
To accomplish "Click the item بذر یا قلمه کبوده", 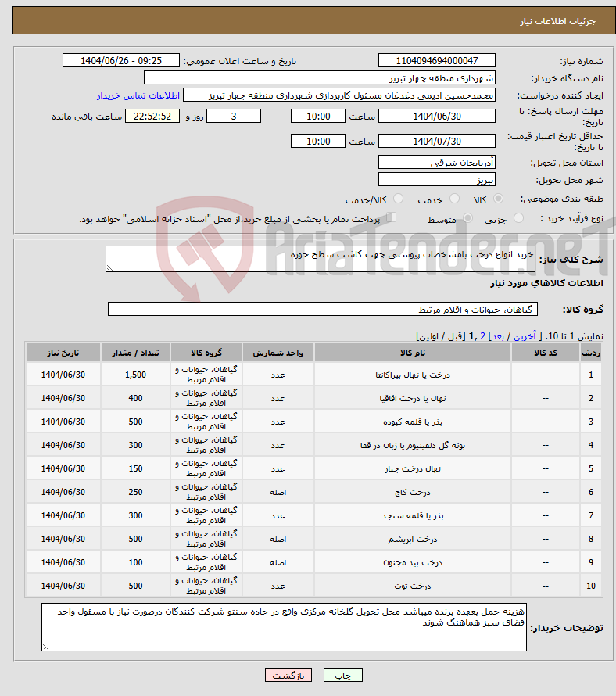I will click(413, 422).
